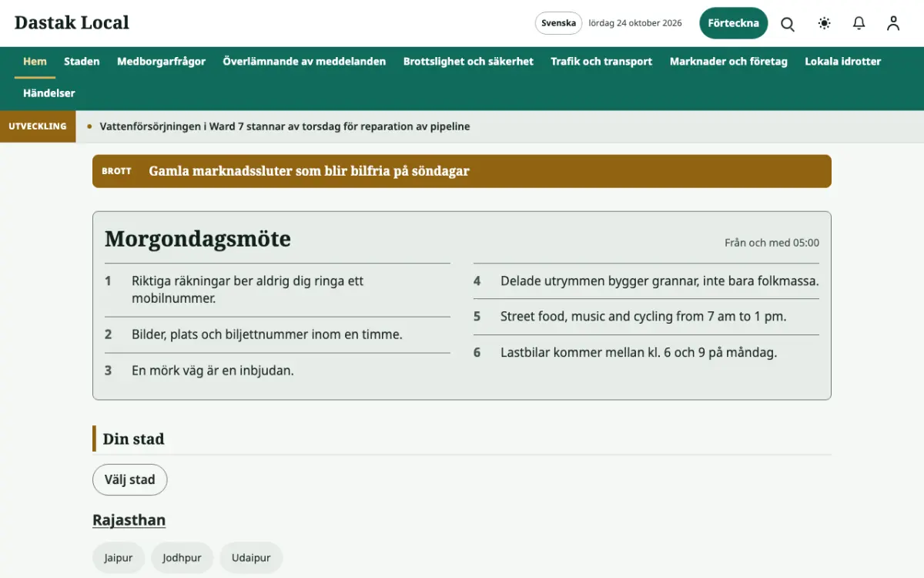The width and height of the screenshot is (924, 578).
Task: Open the notifications bell
Action: pyautogui.click(x=859, y=23)
